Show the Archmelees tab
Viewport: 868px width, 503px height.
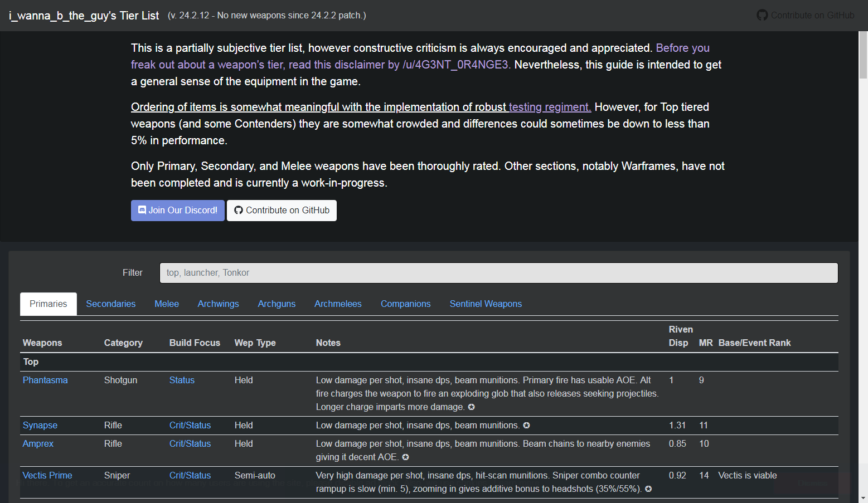338,304
